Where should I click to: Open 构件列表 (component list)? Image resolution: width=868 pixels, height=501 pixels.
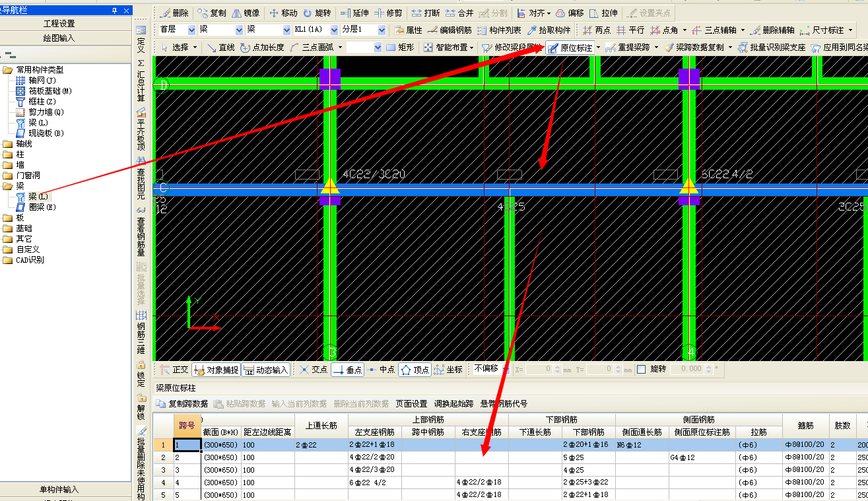[499, 30]
